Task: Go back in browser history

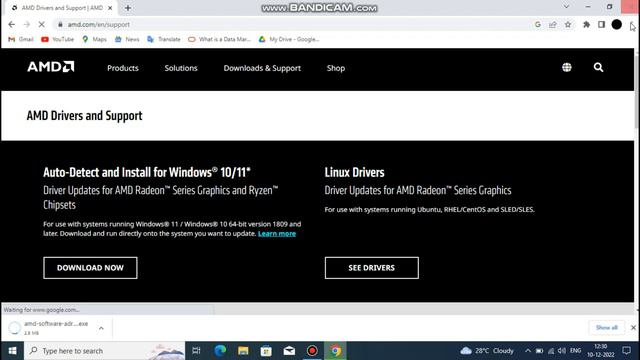Action: pos(11,24)
